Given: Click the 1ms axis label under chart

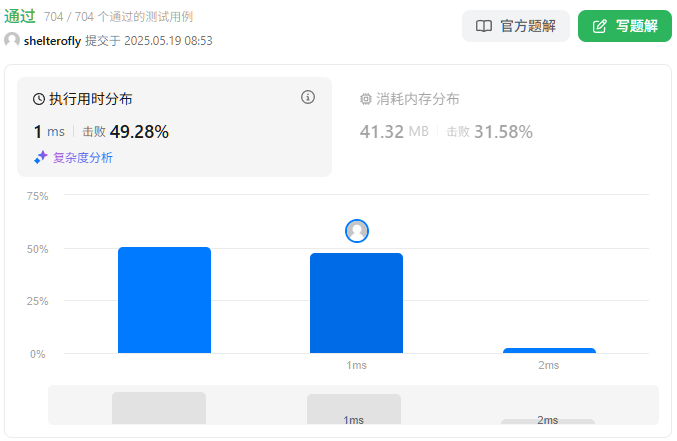Looking at the screenshot, I should [x=356, y=365].
